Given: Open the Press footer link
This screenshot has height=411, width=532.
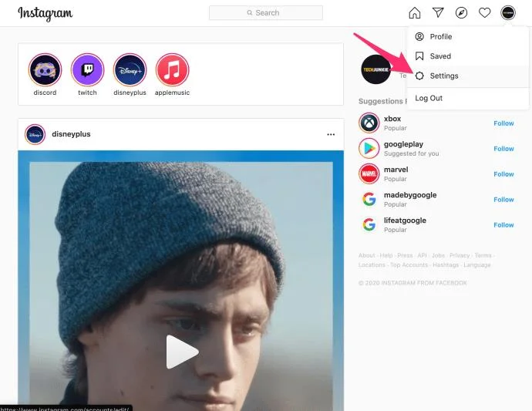Looking at the screenshot, I should point(405,255).
